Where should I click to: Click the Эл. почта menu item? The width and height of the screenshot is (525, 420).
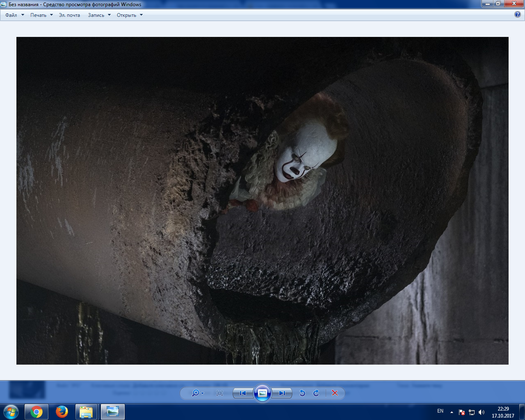point(69,15)
